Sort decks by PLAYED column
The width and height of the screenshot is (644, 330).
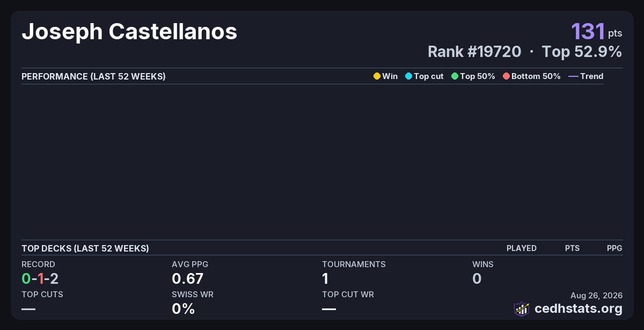coord(522,248)
